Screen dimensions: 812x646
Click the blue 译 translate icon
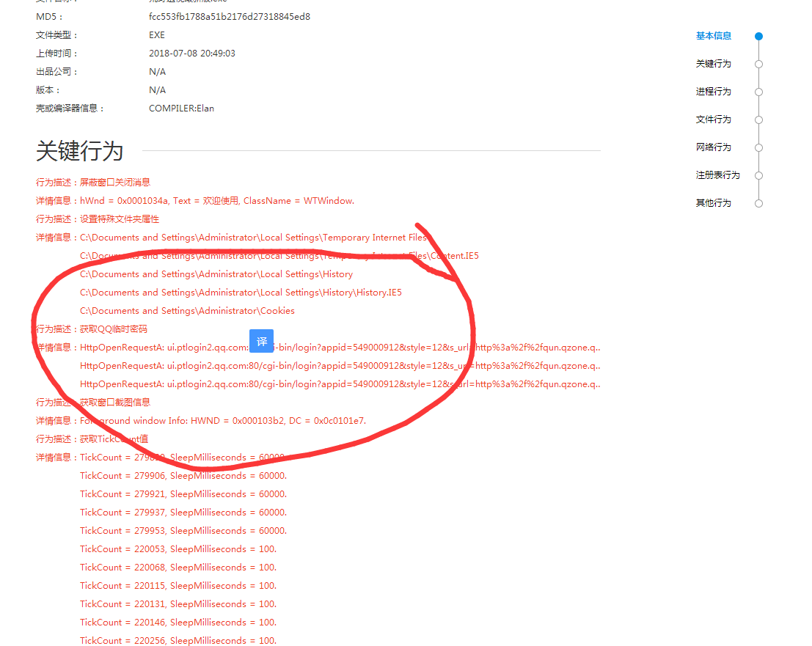261,341
